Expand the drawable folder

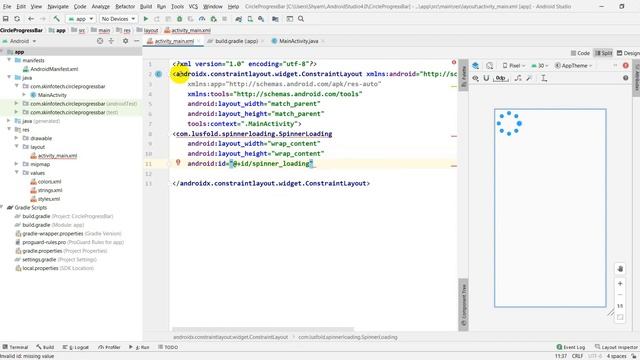pyautogui.click(x=17, y=138)
